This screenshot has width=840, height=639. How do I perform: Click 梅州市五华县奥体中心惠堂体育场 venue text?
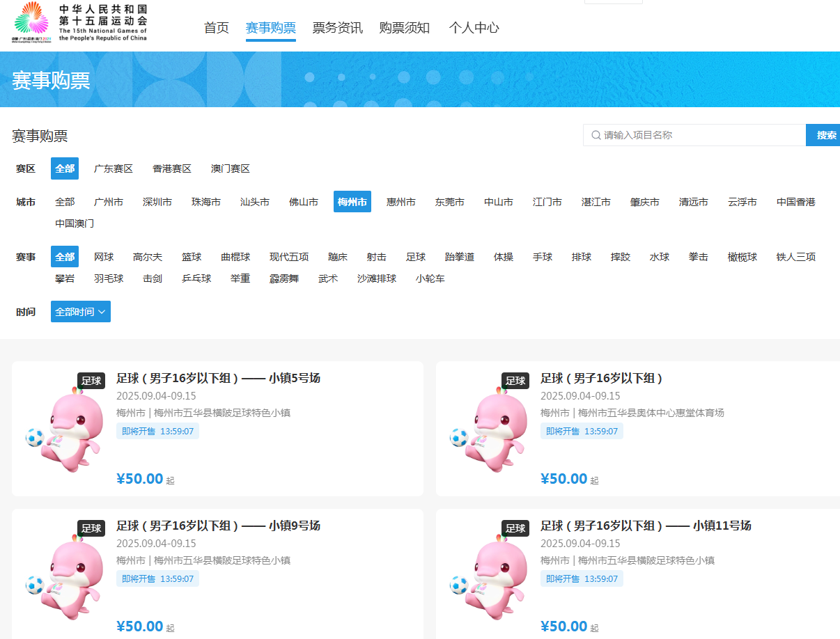coord(651,413)
